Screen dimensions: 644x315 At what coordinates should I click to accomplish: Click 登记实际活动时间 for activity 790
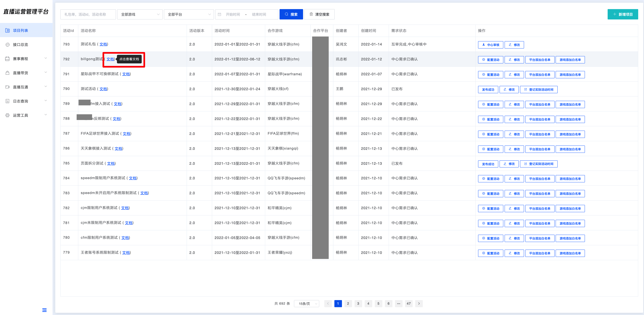(539, 90)
